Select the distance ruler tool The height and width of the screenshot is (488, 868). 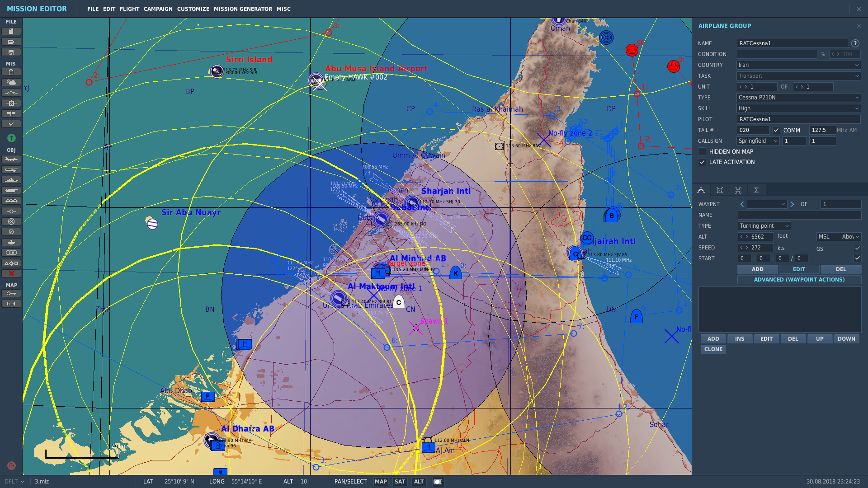pyautogui.click(x=11, y=304)
